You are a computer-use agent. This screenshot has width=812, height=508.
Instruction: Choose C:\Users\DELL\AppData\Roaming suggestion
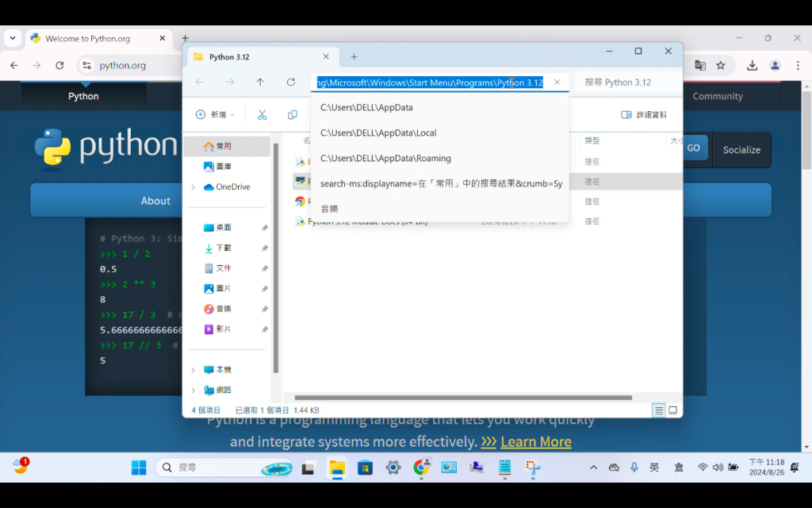[x=439, y=158]
